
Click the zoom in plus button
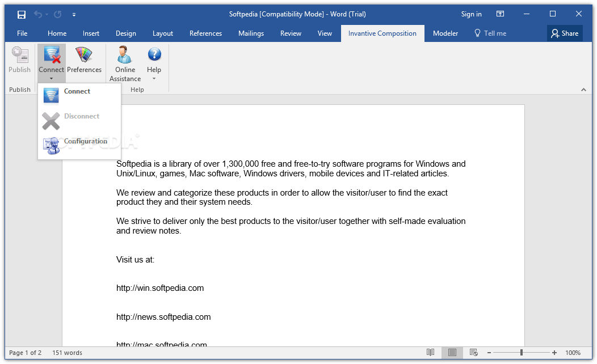(x=554, y=353)
